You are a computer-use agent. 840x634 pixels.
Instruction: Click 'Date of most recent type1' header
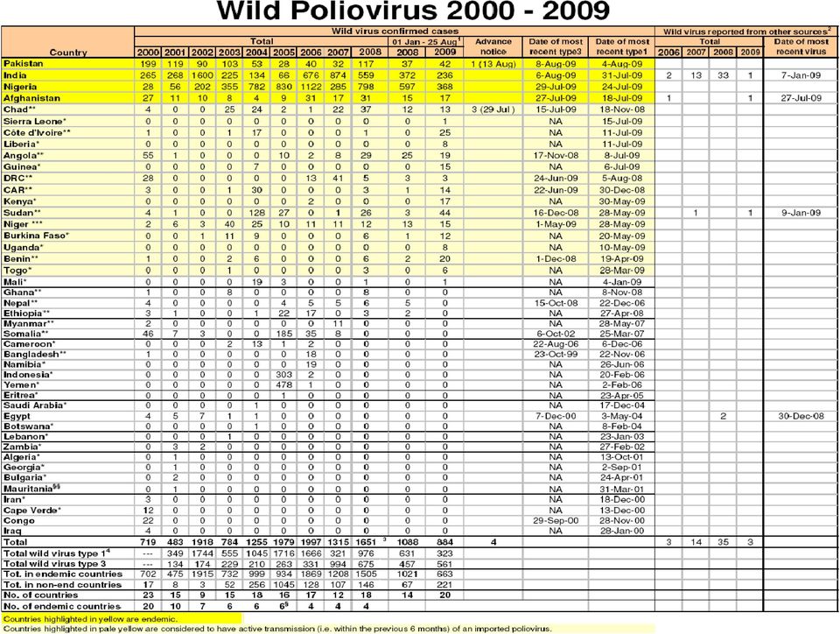[x=621, y=46]
